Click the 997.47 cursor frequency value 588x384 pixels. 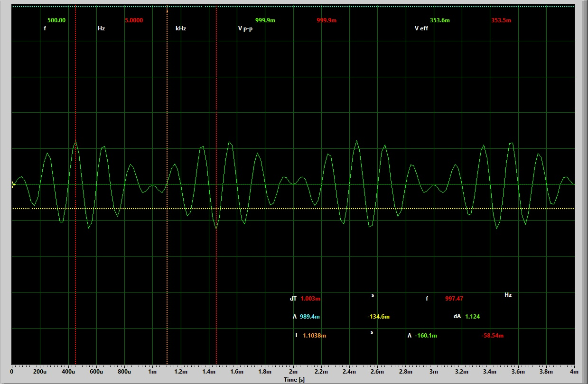[454, 299]
